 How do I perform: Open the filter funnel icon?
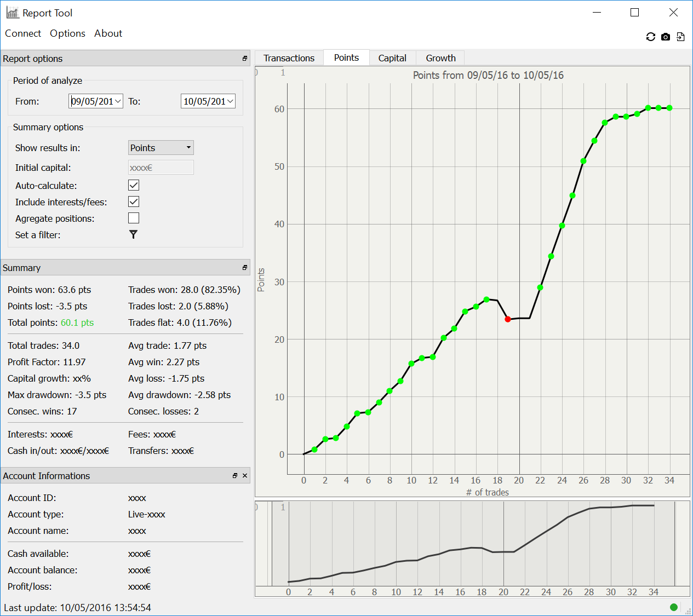pyautogui.click(x=133, y=234)
